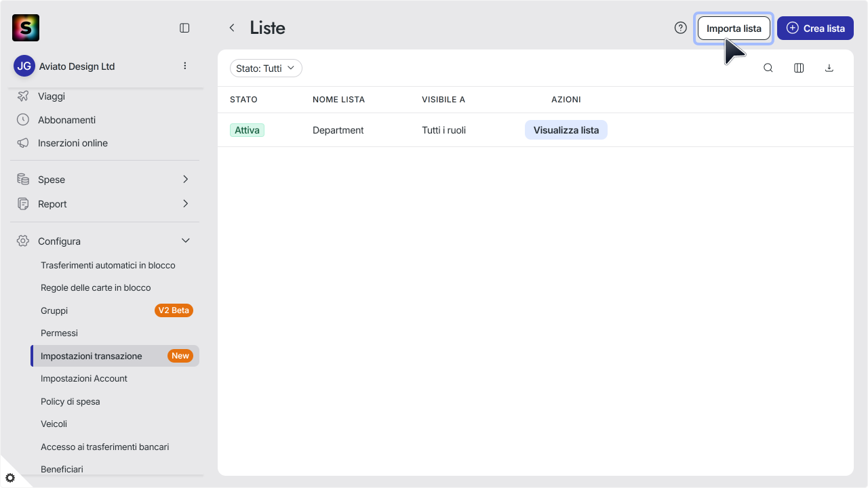
Task: Collapse the Configura section
Action: tap(104, 241)
